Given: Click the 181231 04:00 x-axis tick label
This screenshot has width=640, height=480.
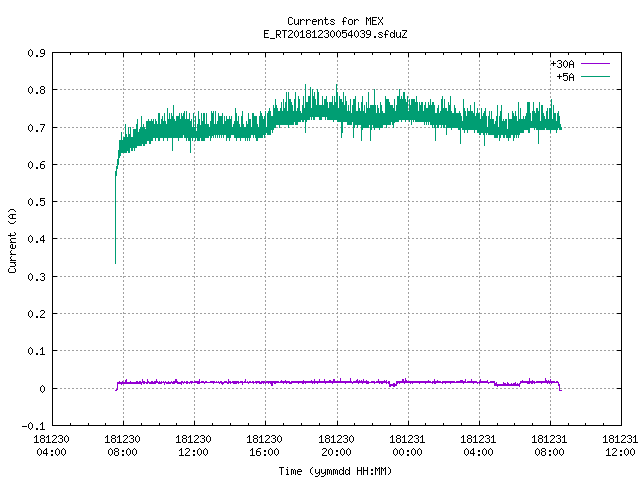Looking at the screenshot, I should click(x=478, y=445).
